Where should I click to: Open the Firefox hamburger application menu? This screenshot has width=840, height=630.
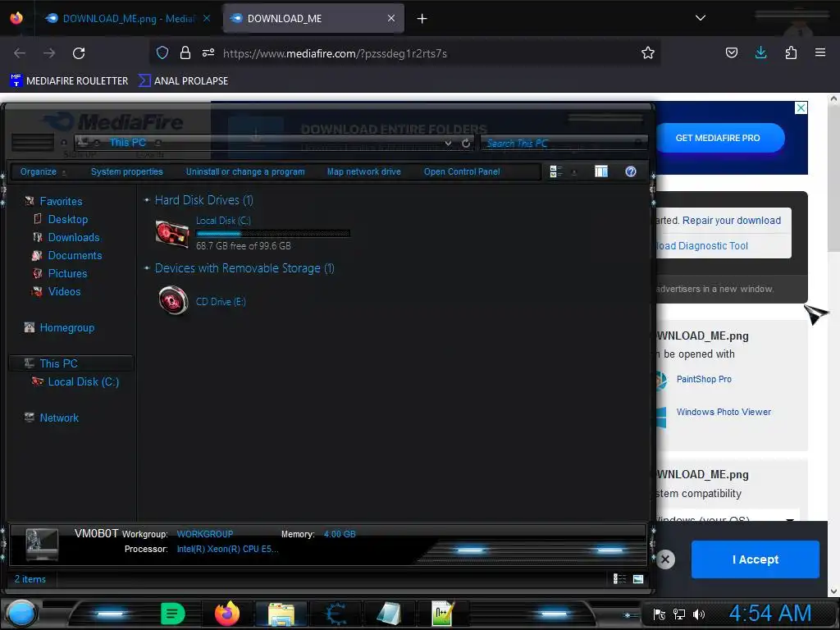tap(820, 52)
